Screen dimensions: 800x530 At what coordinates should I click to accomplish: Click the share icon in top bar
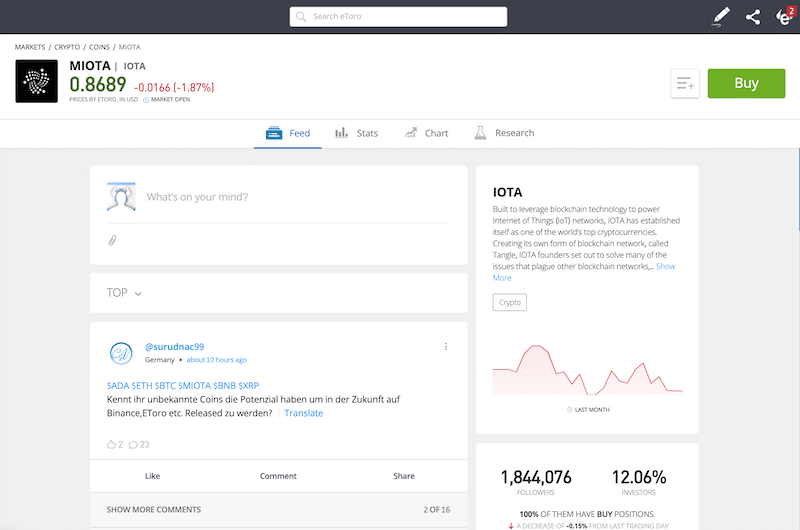(753, 17)
